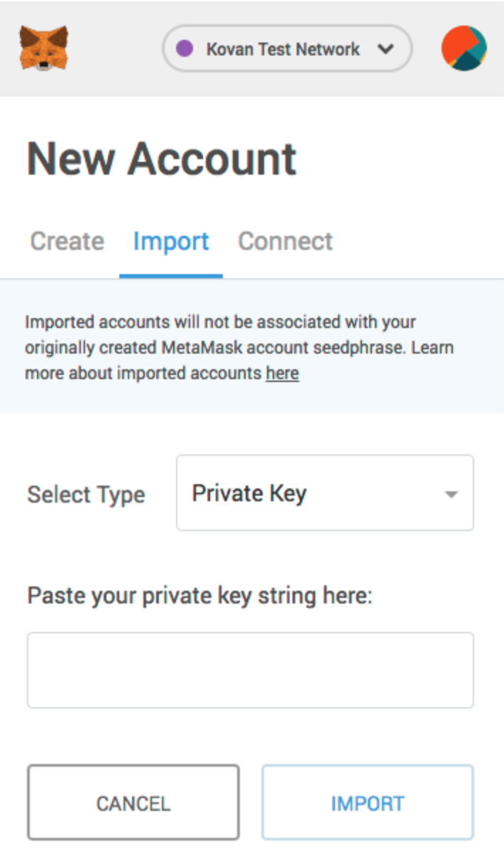Focus the private key string input box
This screenshot has height=852, width=504.
251,670
